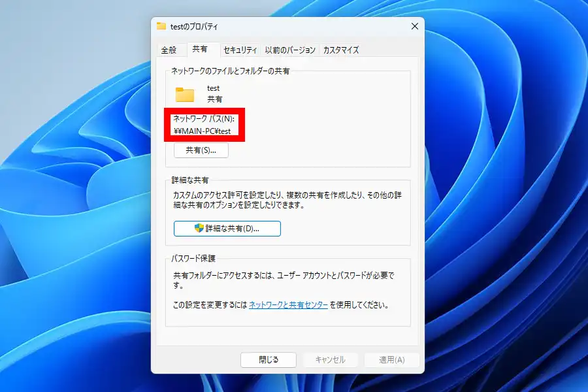588x392 pixels.
Task: Click the test folder icon in sharing section
Action: [185, 95]
